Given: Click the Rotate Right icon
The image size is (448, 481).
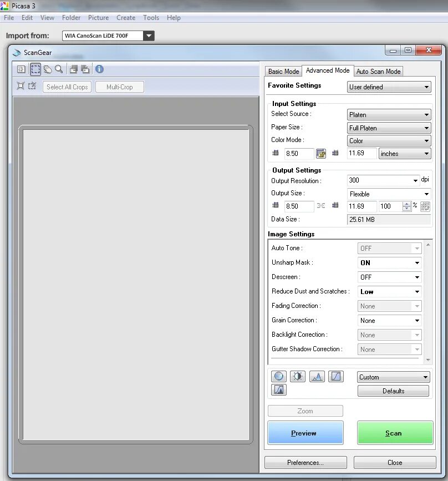Looking at the screenshot, I should pyautogui.click(x=85, y=69).
